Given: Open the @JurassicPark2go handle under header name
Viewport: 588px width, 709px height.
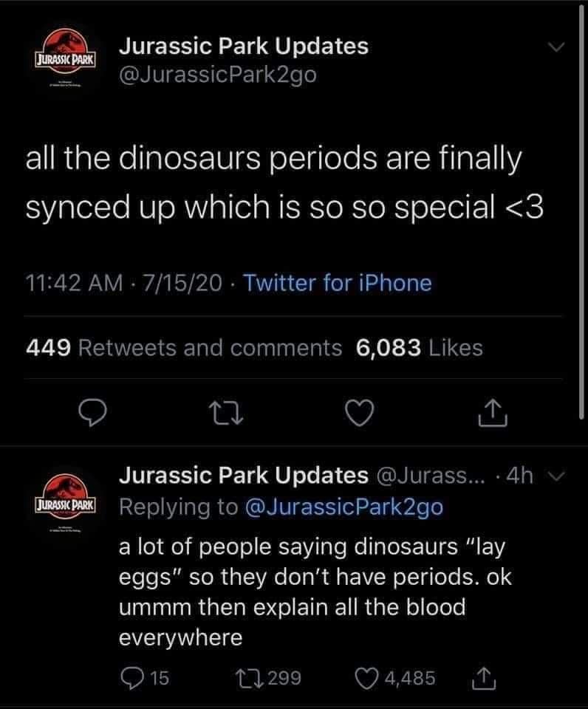Looking at the screenshot, I should pos(218,75).
